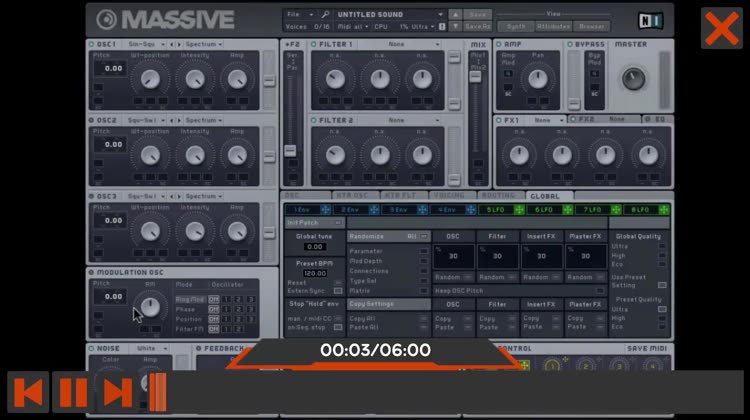The height and width of the screenshot is (420, 750).
Task: Click the Synth view button
Action: pyautogui.click(x=516, y=27)
